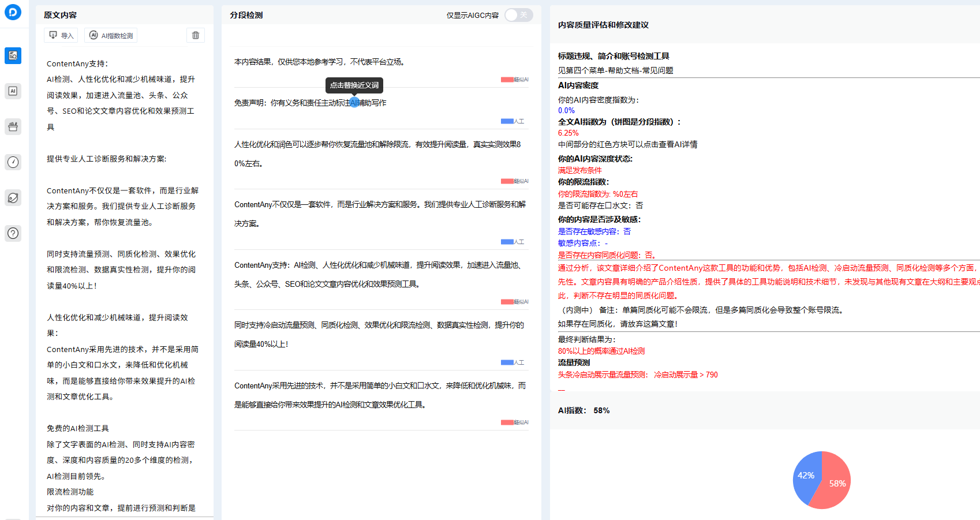The width and height of the screenshot is (980, 520).
Task: Click the 点击替换近义词 tooltip button
Action: 354,85
